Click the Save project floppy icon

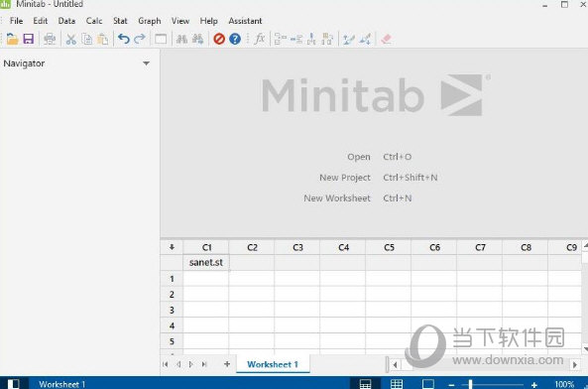[x=29, y=39]
